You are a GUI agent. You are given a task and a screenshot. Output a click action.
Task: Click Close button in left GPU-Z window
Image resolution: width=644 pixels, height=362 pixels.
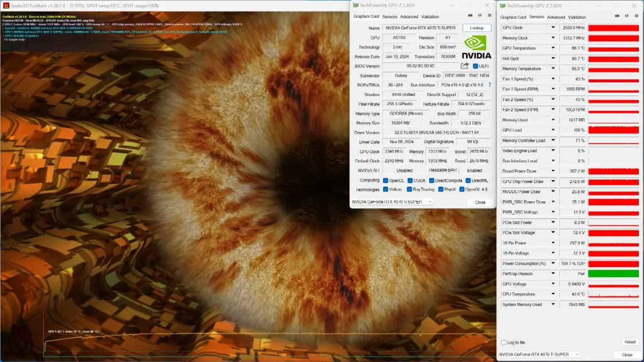coord(480,202)
